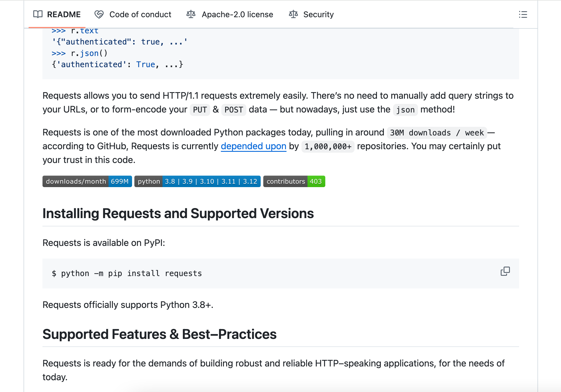
Task: Click the README book icon
Action: pos(38,14)
